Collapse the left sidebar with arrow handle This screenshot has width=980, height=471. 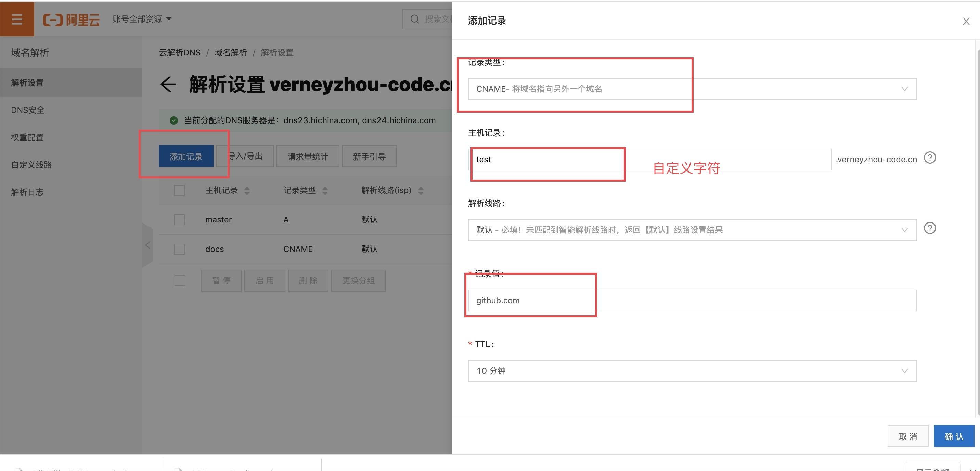click(x=147, y=245)
